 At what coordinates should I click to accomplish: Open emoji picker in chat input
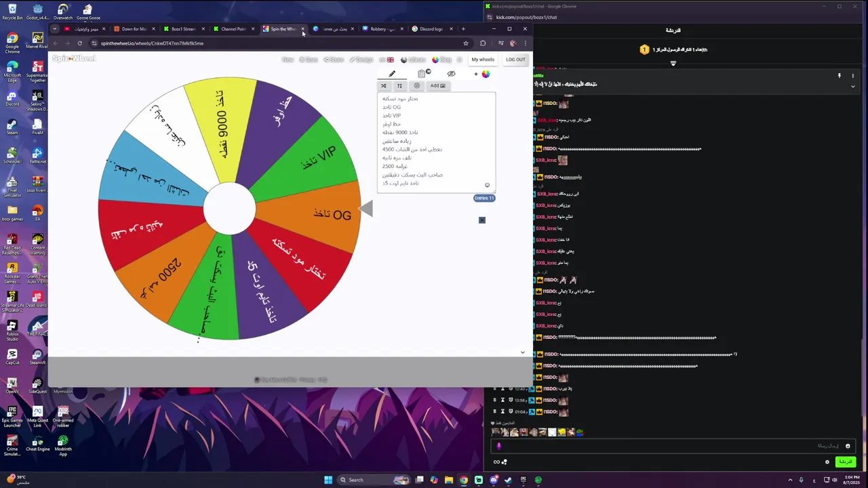tap(848, 446)
